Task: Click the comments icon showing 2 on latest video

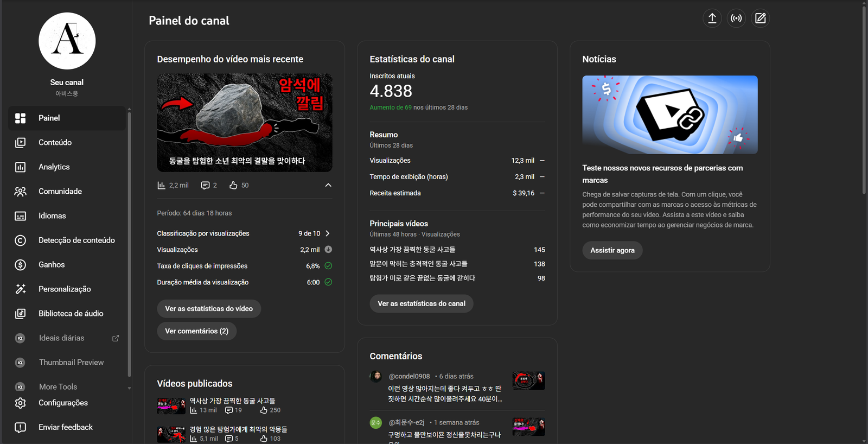Action: pos(205,186)
